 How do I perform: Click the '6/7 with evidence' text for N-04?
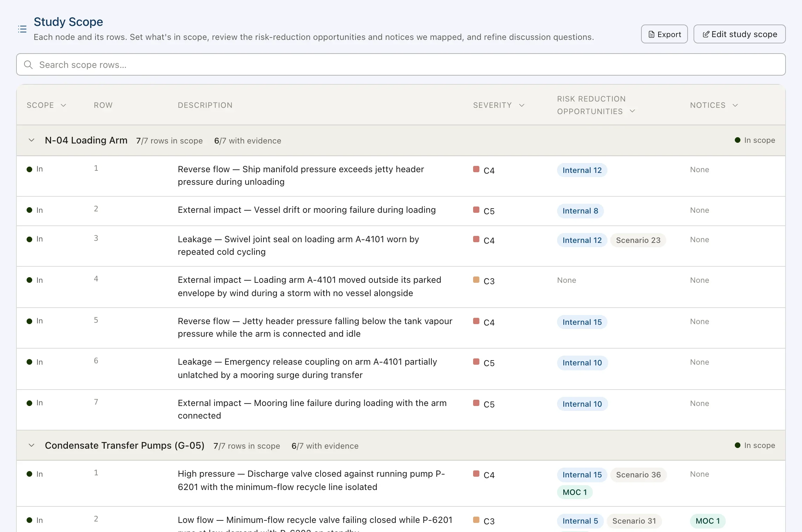[x=248, y=141]
